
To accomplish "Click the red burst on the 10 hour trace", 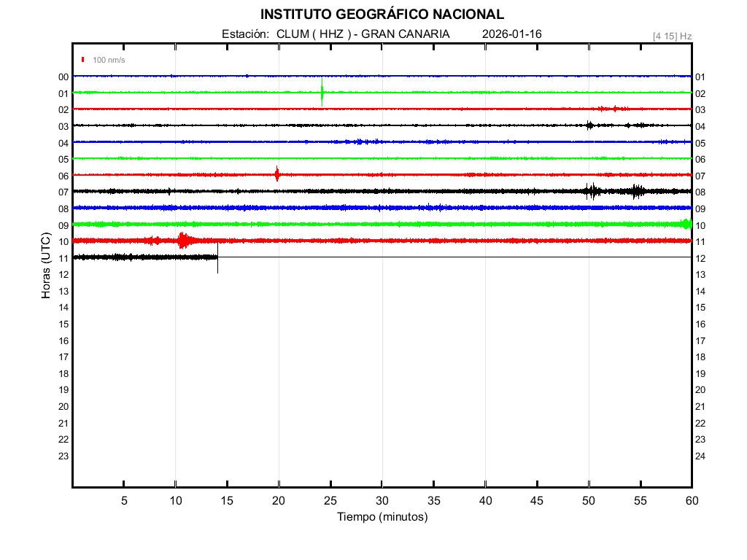I will tap(182, 240).
